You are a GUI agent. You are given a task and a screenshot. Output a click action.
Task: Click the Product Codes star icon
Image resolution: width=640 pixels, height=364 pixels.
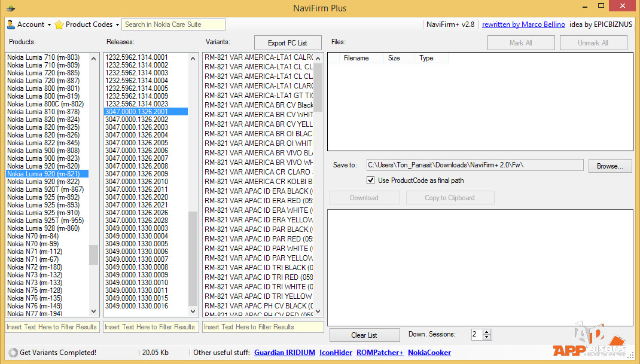point(59,25)
